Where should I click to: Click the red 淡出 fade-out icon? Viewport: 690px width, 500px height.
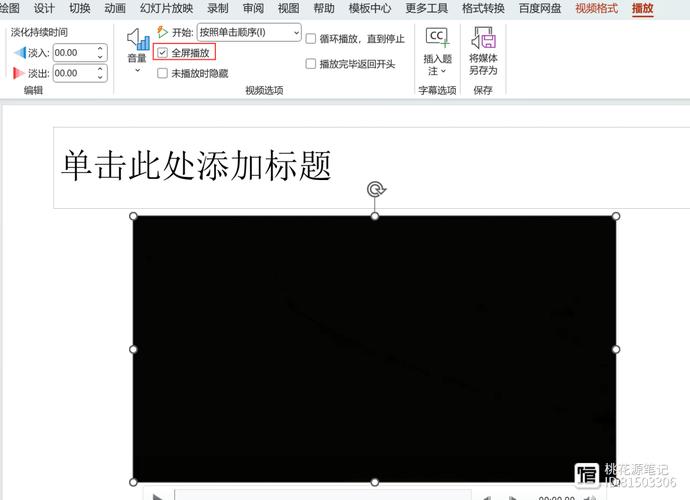click(18, 73)
